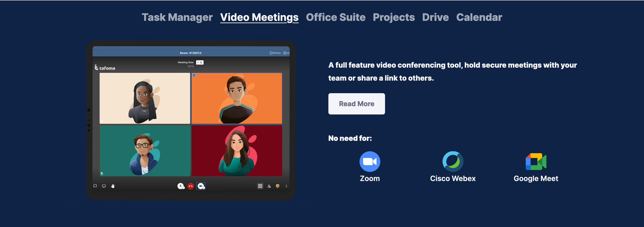The image size is (644, 227).
Task: Click the Read More button
Action: [356, 104]
